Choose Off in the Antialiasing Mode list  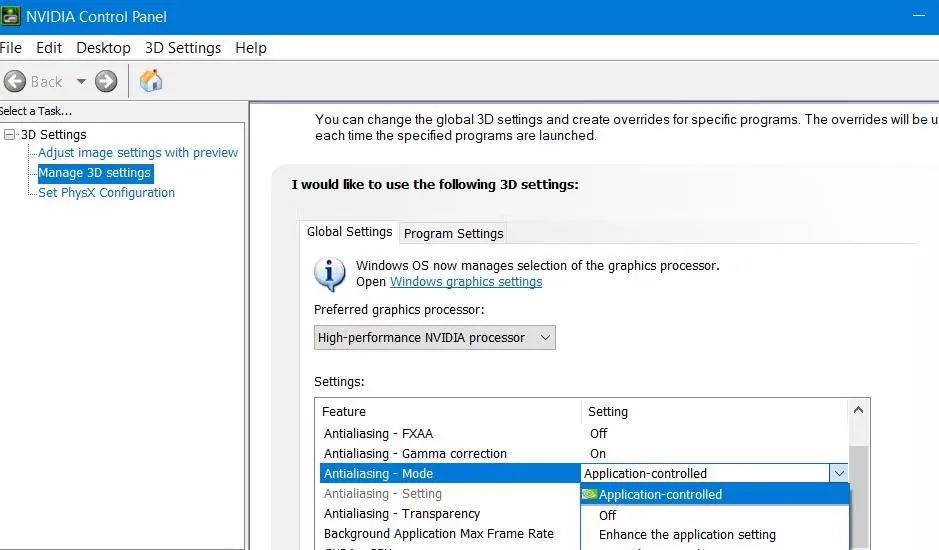pos(714,515)
